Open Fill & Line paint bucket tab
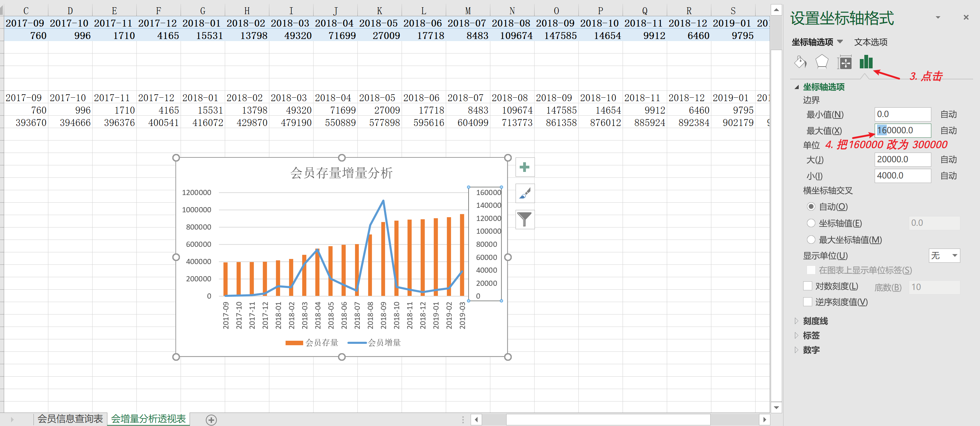The height and width of the screenshot is (426, 980). click(x=800, y=62)
